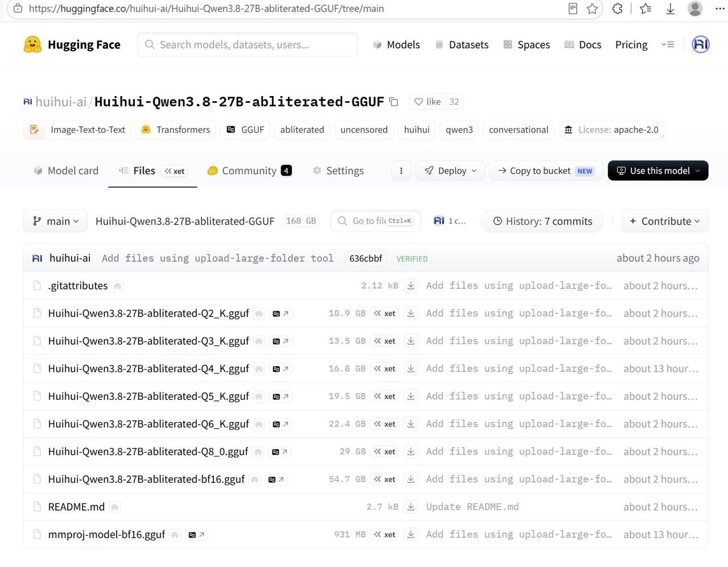This screenshot has height=567, width=728.
Task: Expand the Deploy dropdown
Action: coord(450,171)
